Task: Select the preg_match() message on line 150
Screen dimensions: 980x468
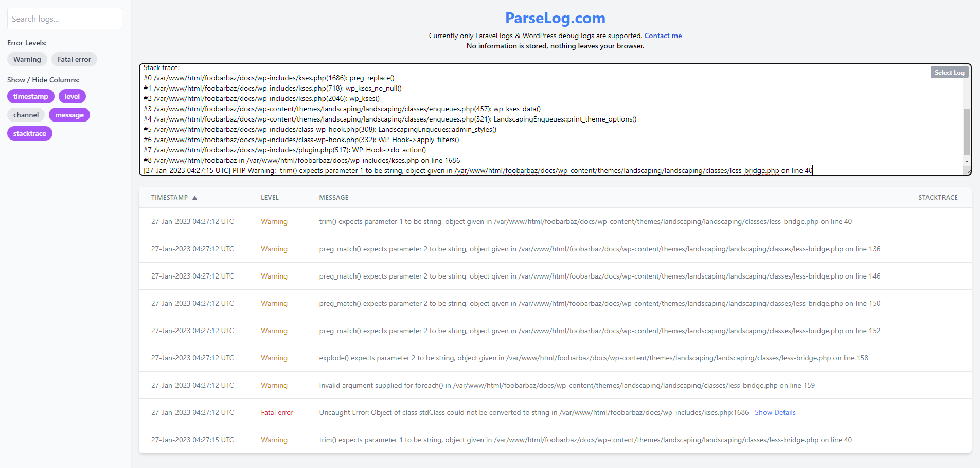Action: click(x=599, y=303)
